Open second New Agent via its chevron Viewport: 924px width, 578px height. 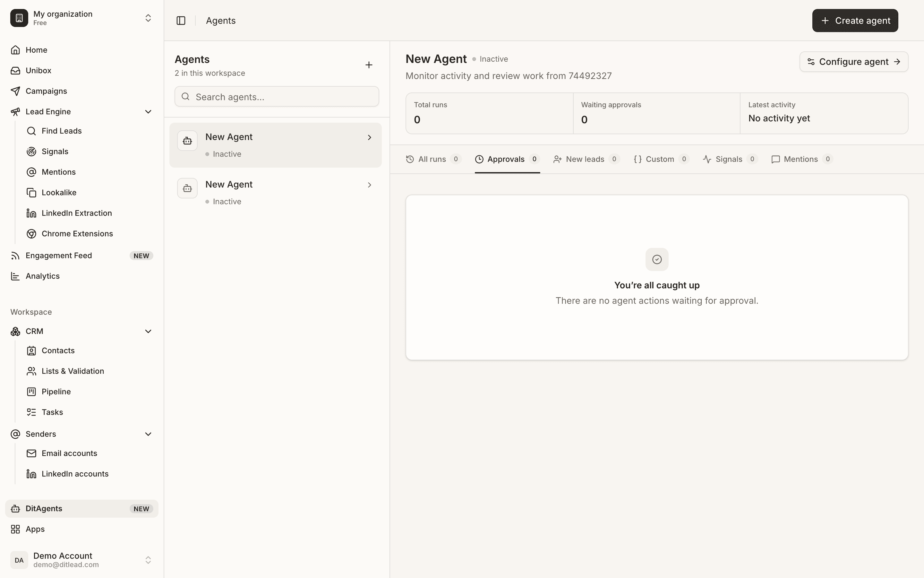click(x=369, y=185)
